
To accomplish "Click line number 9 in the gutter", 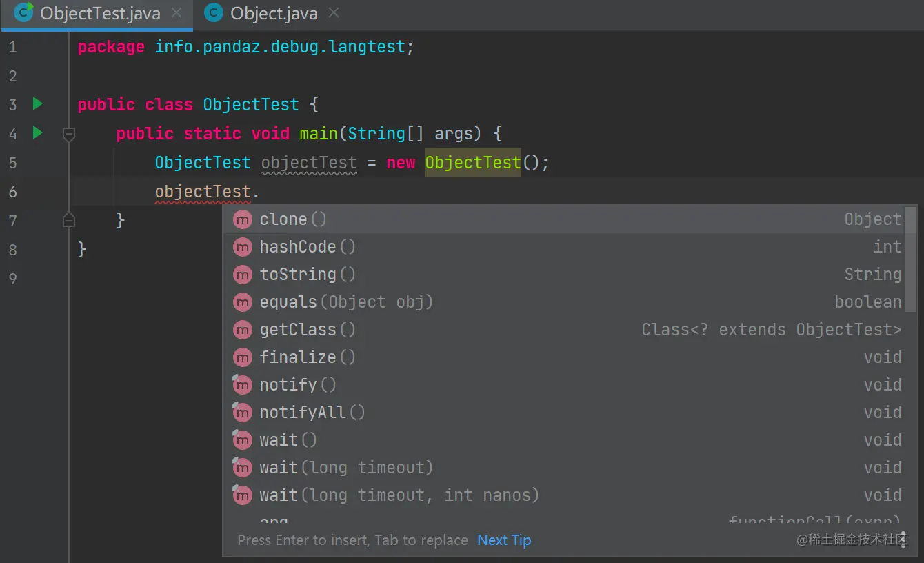I will point(12,279).
